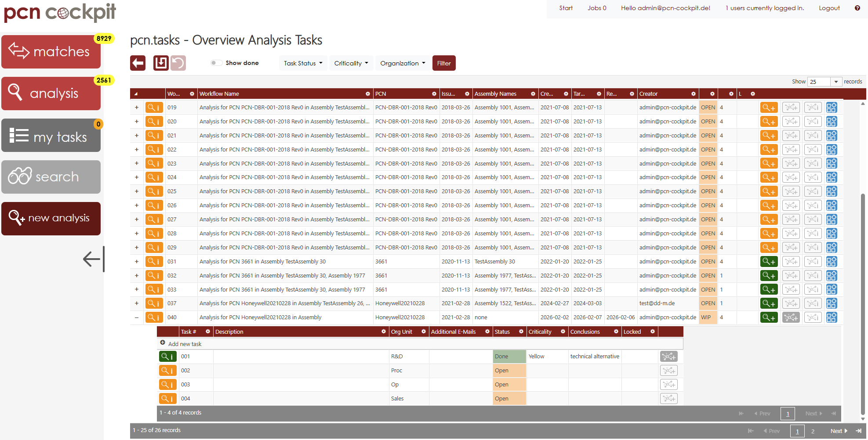Click blue grid icon in row 040

(x=832, y=317)
